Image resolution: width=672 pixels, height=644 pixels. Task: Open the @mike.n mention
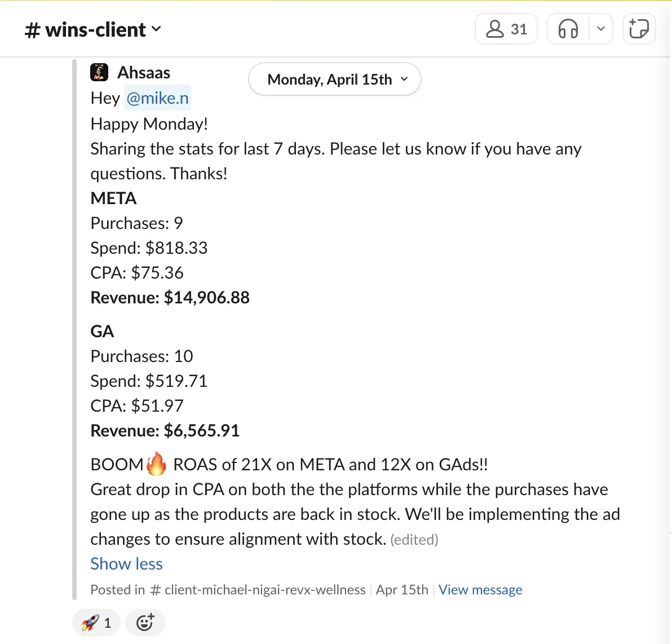pyautogui.click(x=157, y=98)
